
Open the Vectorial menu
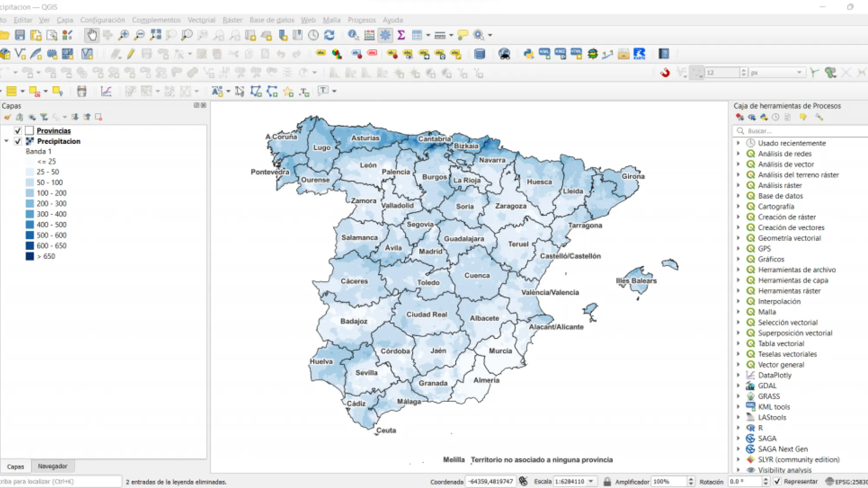(202, 20)
